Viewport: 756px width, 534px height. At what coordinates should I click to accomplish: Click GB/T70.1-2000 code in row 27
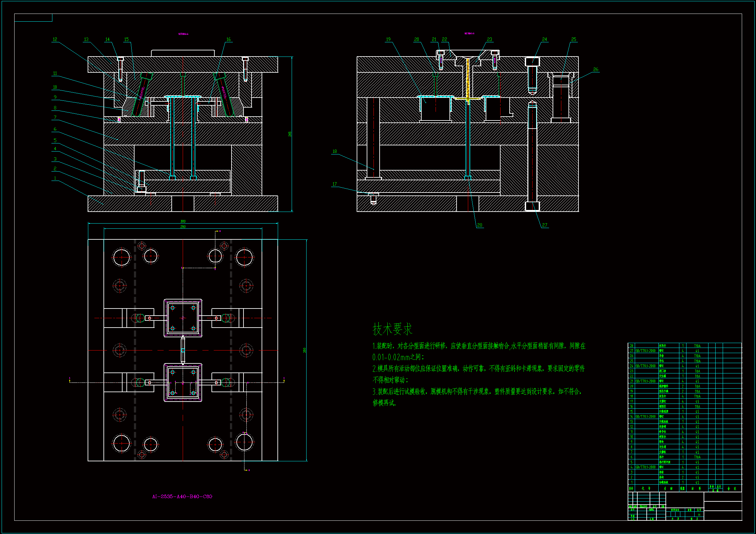(x=645, y=351)
